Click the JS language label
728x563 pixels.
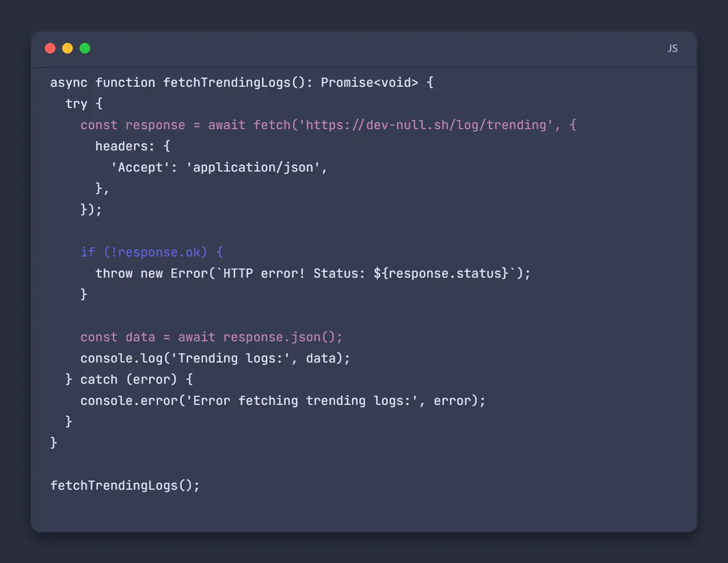click(673, 48)
